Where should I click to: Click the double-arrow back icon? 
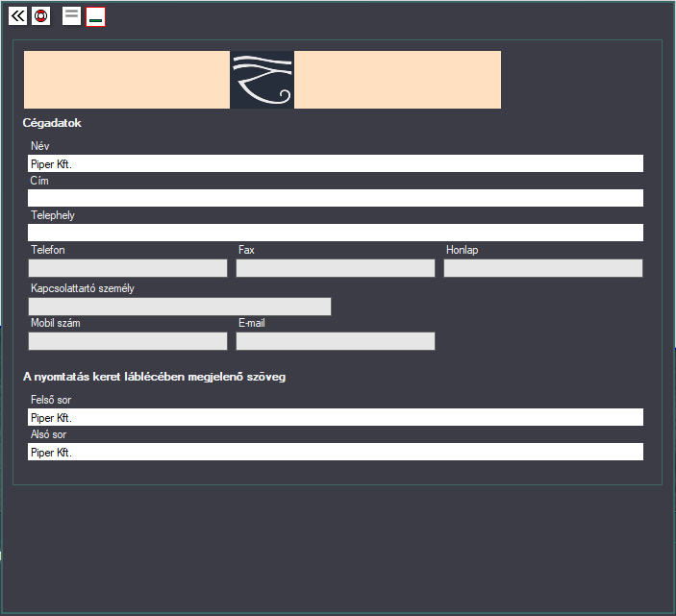tap(17, 16)
